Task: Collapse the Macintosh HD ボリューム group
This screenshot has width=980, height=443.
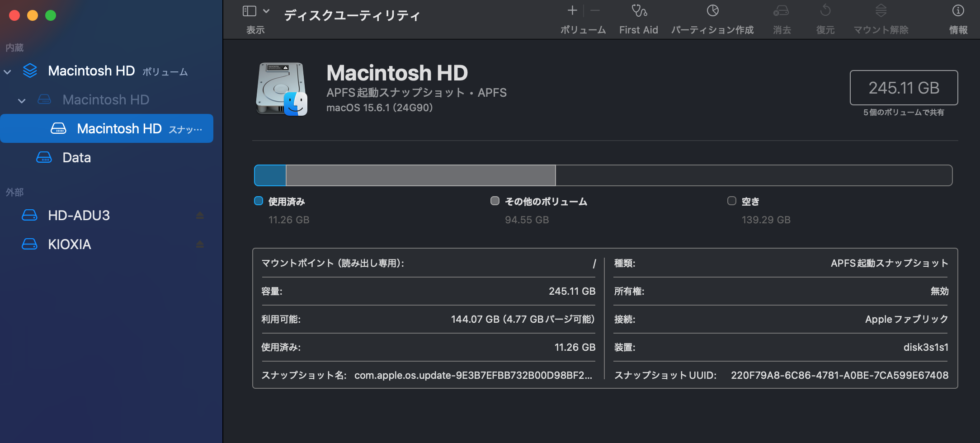Action: [x=8, y=71]
